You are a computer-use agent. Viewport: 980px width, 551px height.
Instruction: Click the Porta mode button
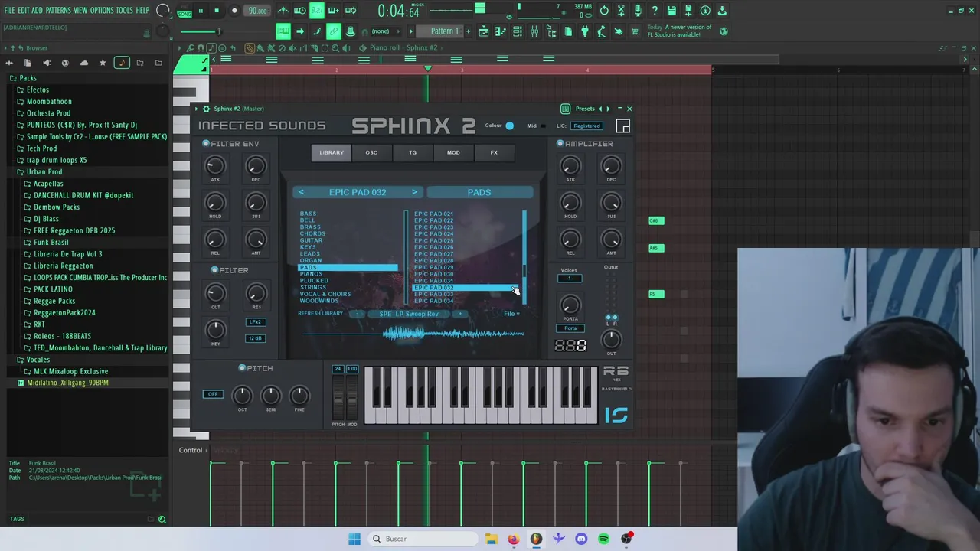[x=570, y=328]
